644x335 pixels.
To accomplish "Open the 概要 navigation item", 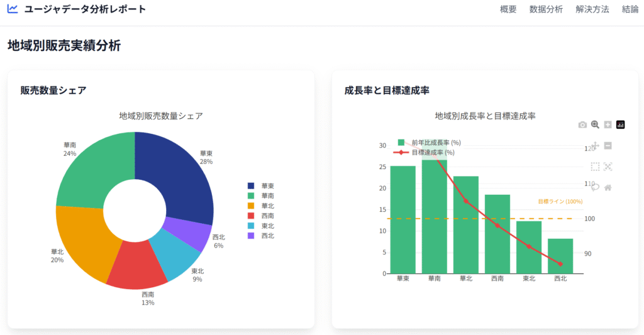I will [508, 9].
